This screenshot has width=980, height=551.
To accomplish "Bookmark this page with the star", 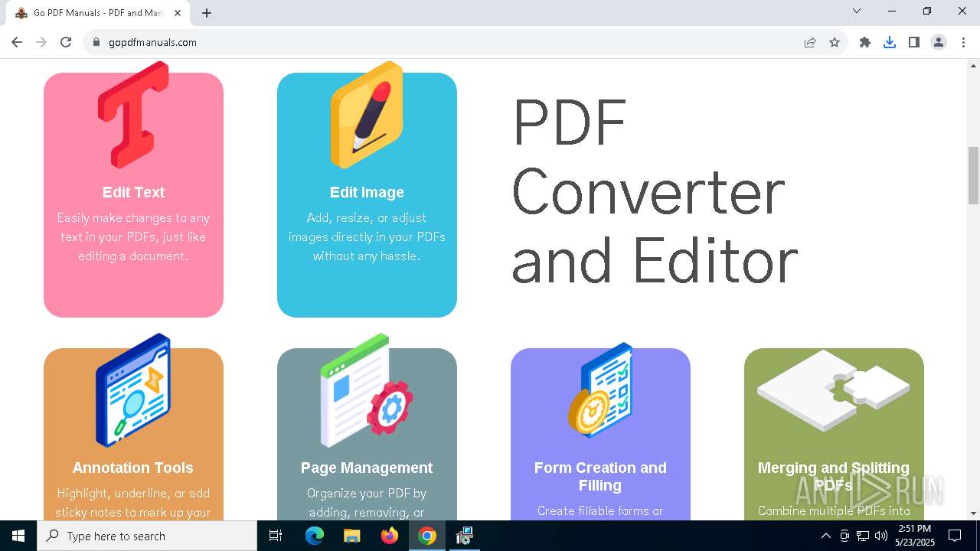I will (835, 42).
